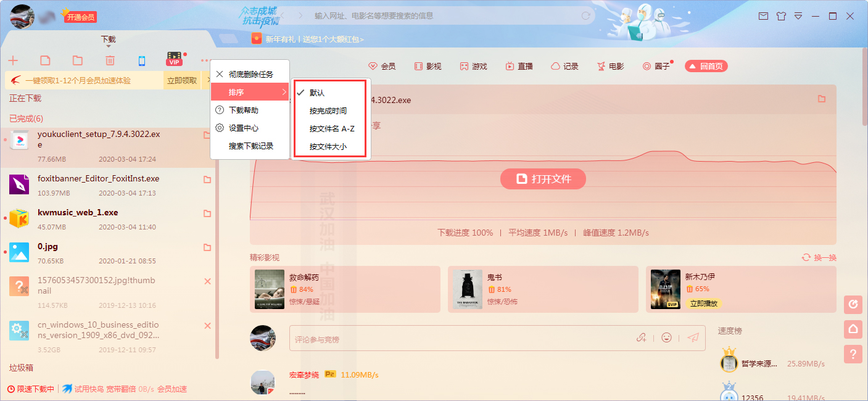Click the VIP acceleration icon on the toolbar

[x=174, y=59]
